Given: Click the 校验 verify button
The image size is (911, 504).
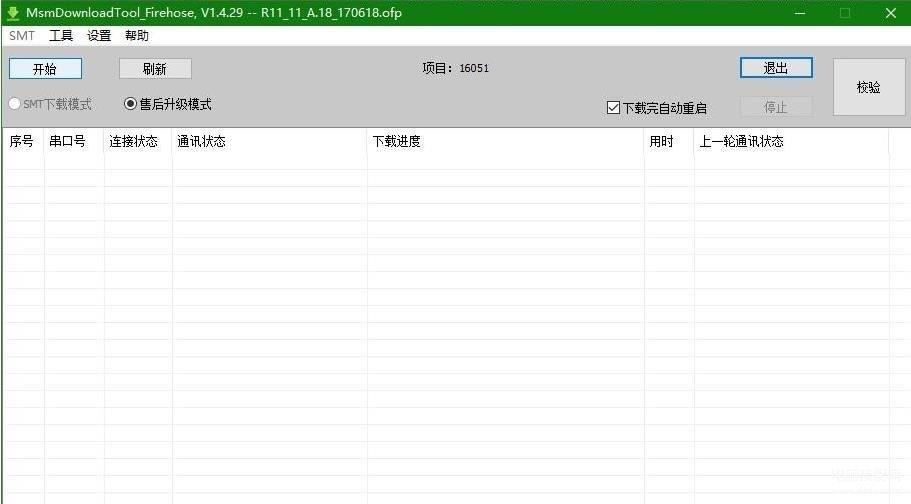Looking at the screenshot, I should [x=869, y=87].
